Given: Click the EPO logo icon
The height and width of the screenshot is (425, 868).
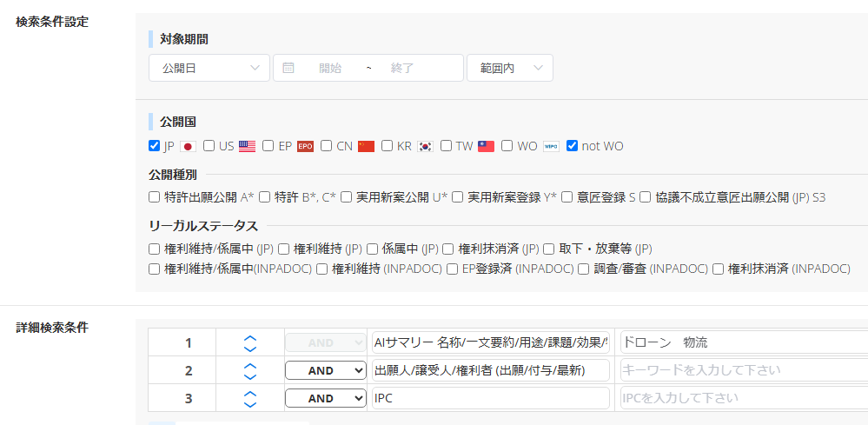Looking at the screenshot, I should [x=305, y=146].
